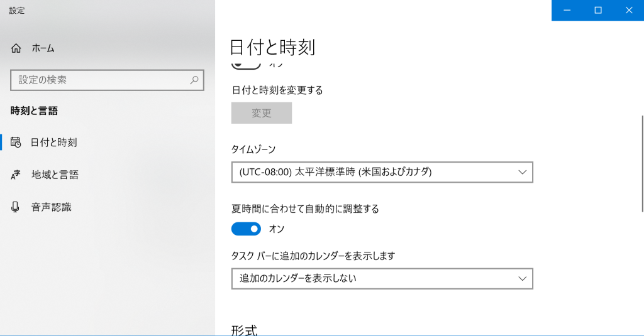Toggle the partially hidden switch at top
Screen dimensions: 644x336
[246, 65]
